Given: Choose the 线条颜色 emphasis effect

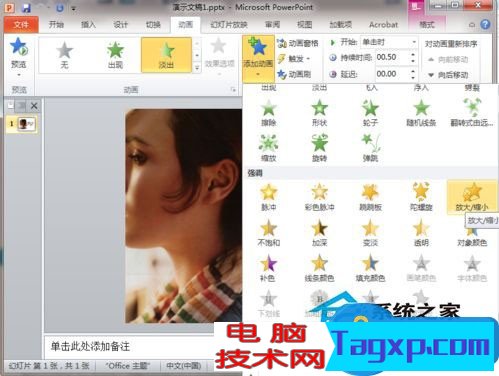Looking at the screenshot, I should point(319,268).
